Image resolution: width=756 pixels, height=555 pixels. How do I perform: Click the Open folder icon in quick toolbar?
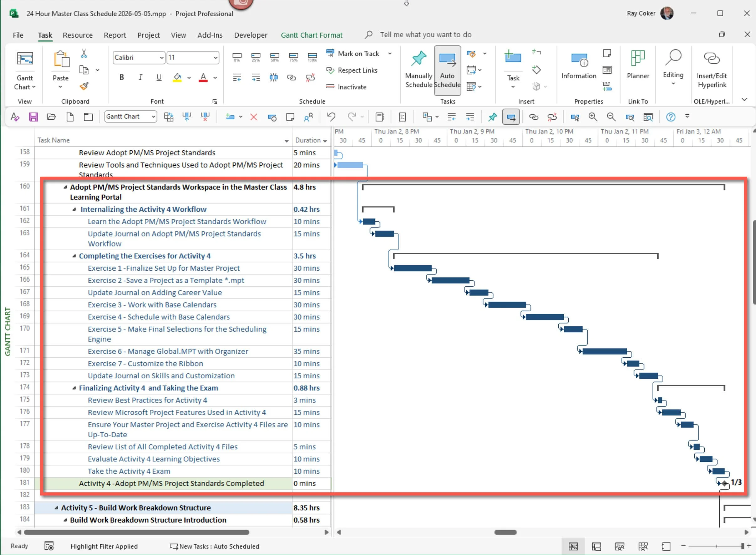pyautogui.click(x=51, y=117)
